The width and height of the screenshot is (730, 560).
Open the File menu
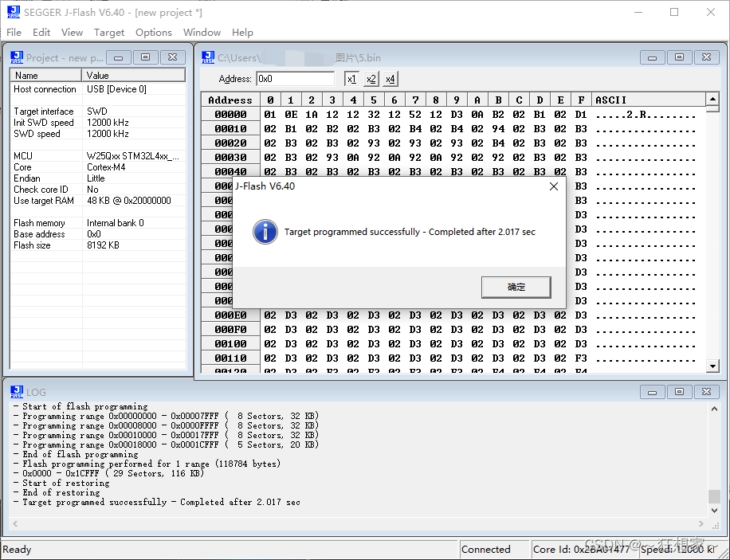point(14,33)
